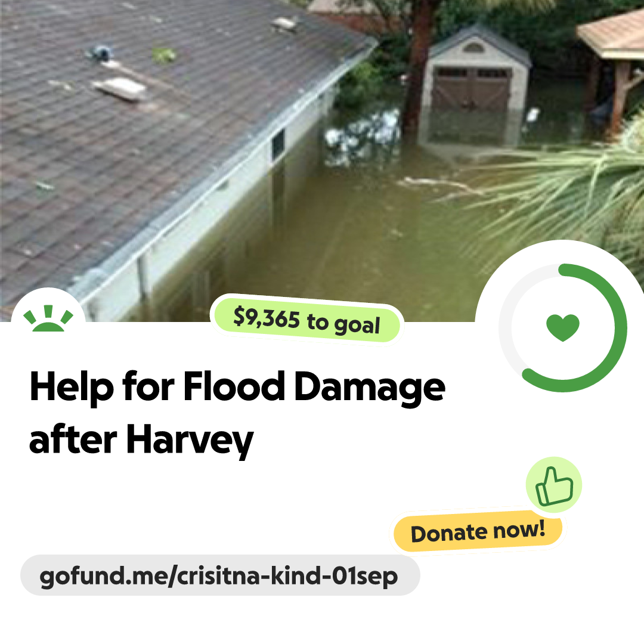Viewport: 644px width, 644px height.
Task: Click the GoFundMe sunburst logo
Action: (48, 318)
